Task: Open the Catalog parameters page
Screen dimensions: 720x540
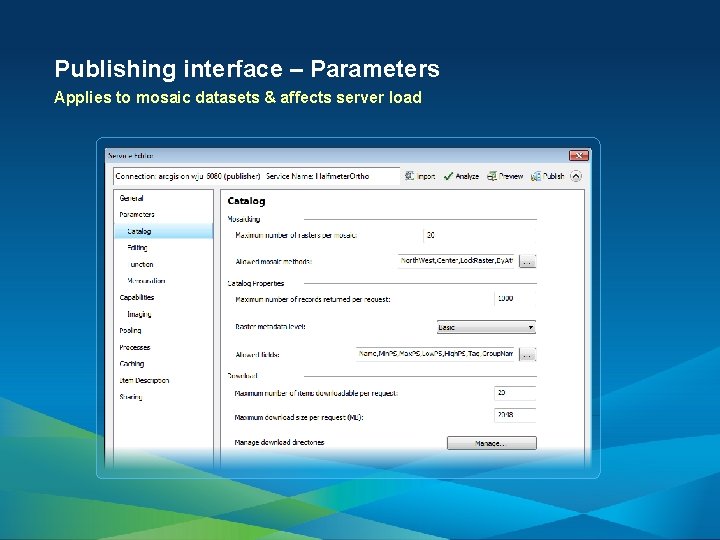Action: 163,231
